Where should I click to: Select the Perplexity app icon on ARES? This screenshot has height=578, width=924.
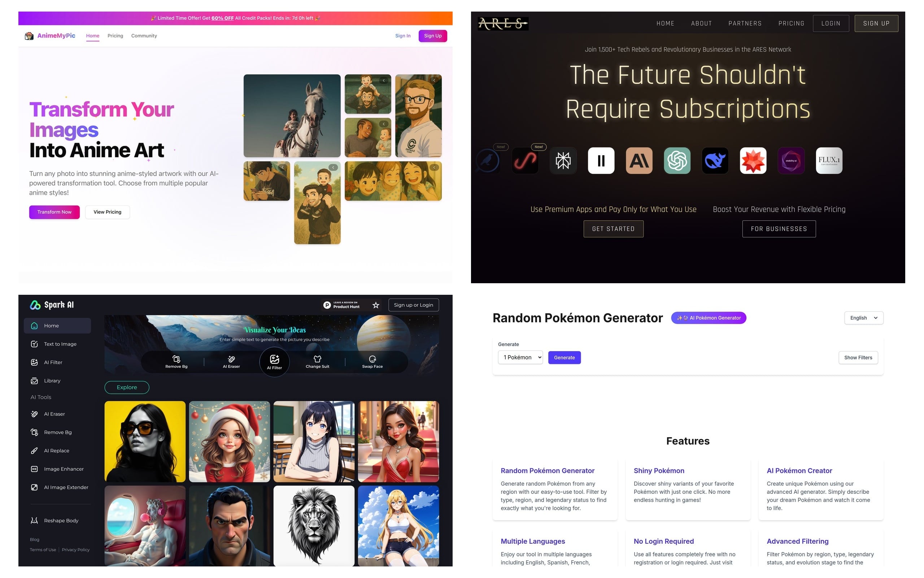563,160
